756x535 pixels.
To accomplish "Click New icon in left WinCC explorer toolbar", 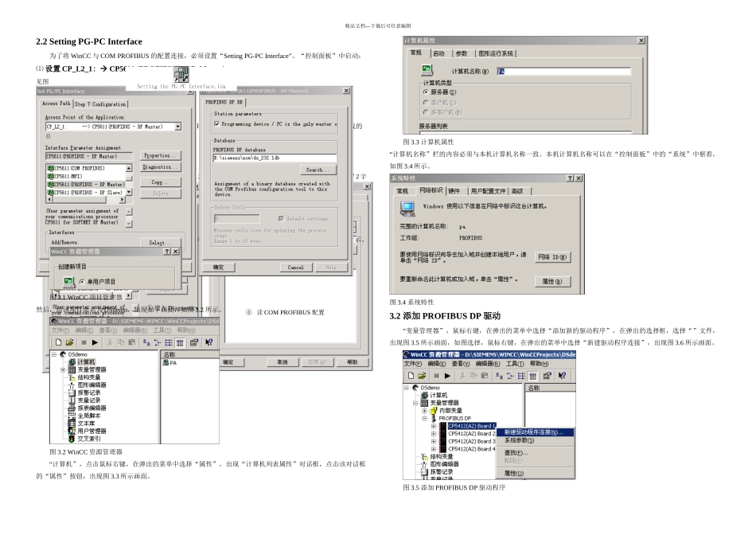I will tap(58, 342).
